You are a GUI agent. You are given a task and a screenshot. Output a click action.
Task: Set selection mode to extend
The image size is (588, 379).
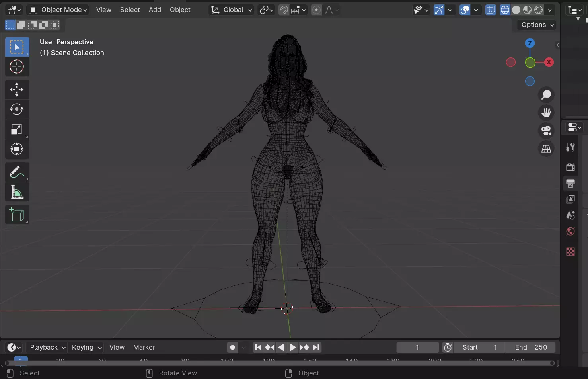21,25
